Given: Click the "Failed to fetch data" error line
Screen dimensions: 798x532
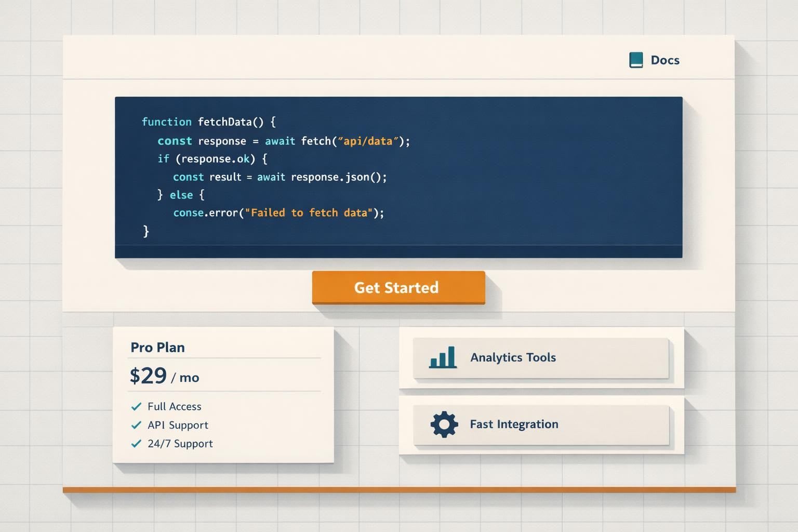Looking at the screenshot, I should tap(278, 213).
